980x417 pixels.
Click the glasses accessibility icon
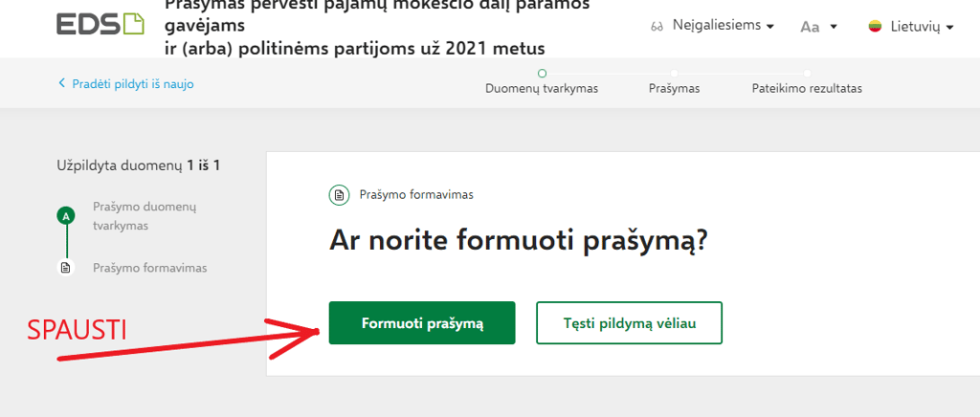coord(657,27)
